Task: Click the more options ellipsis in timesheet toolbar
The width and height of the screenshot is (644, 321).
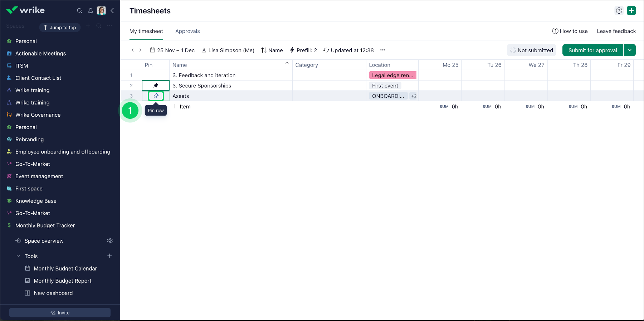Action: click(x=383, y=50)
